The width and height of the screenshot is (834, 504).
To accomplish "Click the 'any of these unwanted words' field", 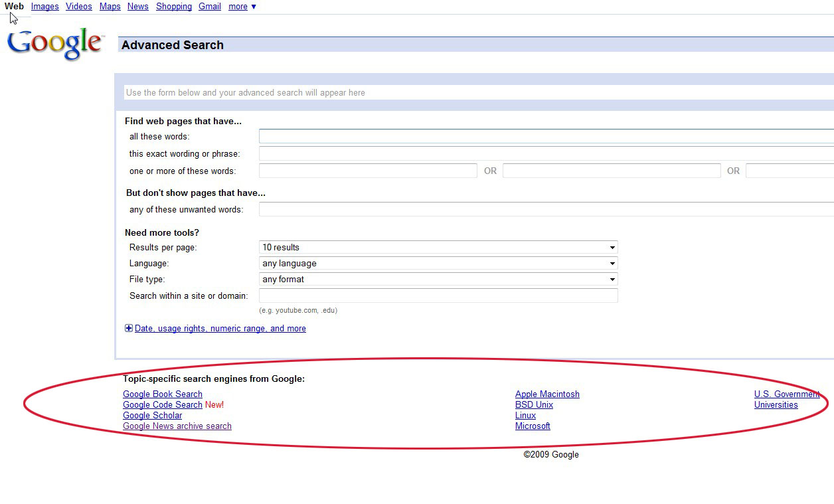I will click(546, 209).
